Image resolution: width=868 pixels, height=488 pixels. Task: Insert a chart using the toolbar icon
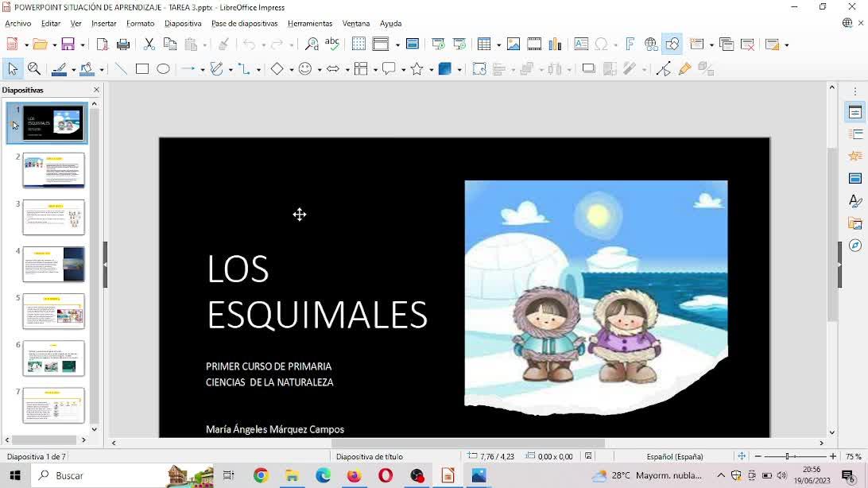click(555, 45)
